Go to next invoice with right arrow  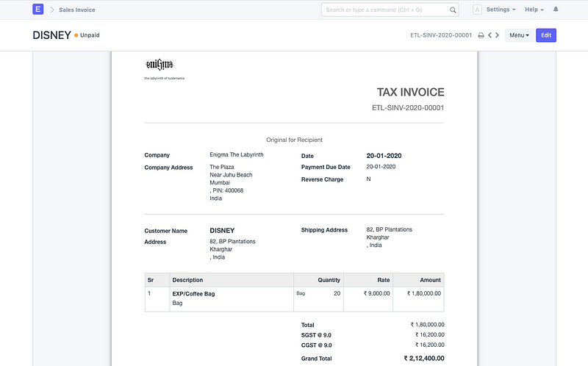tap(498, 35)
